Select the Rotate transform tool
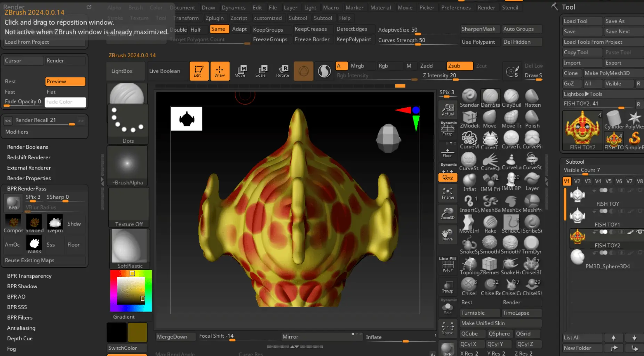 [282, 71]
